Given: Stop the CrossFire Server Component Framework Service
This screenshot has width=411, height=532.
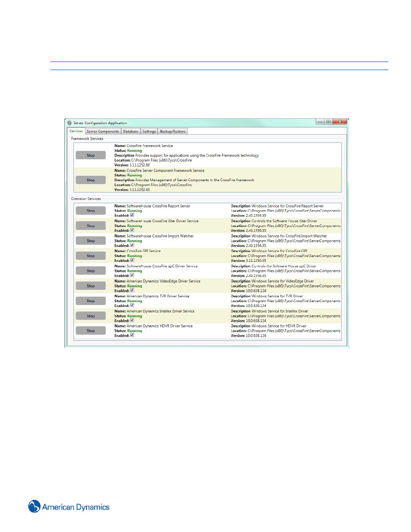Looking at the screenshot, I should [x=91, y=180].
